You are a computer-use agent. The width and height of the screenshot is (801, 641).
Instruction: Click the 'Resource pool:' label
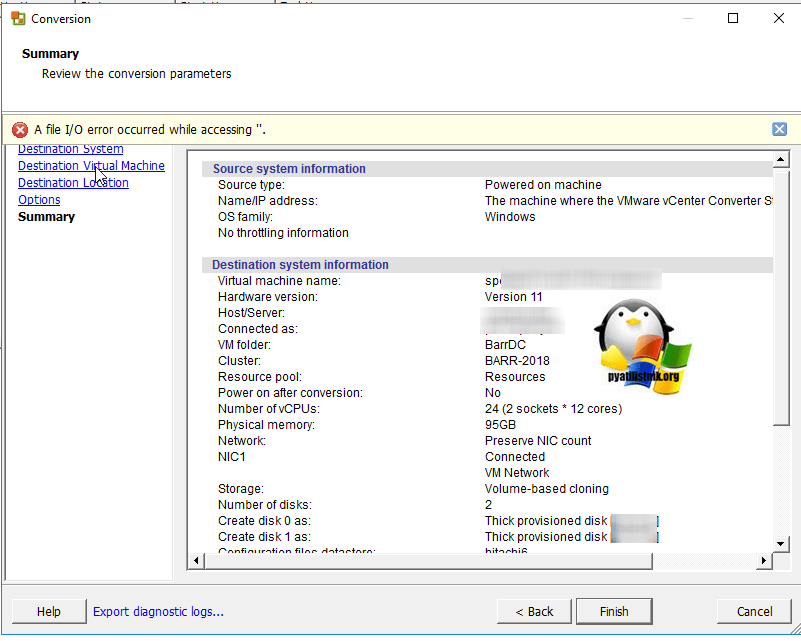[260, 377]
